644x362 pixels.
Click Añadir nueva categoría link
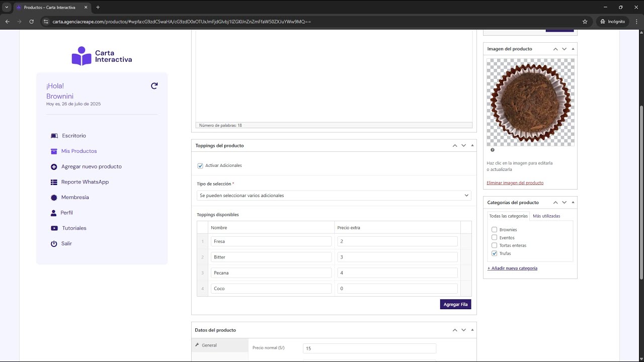(512, 268)
